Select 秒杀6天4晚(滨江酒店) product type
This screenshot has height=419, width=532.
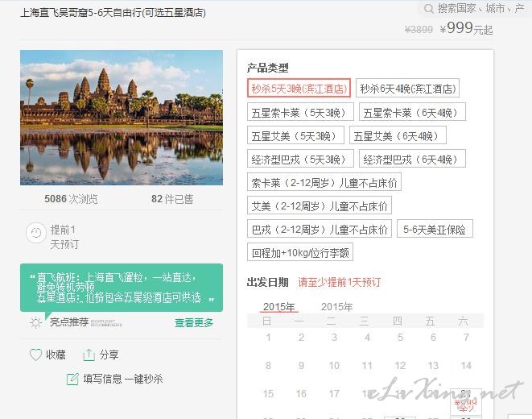407,89
